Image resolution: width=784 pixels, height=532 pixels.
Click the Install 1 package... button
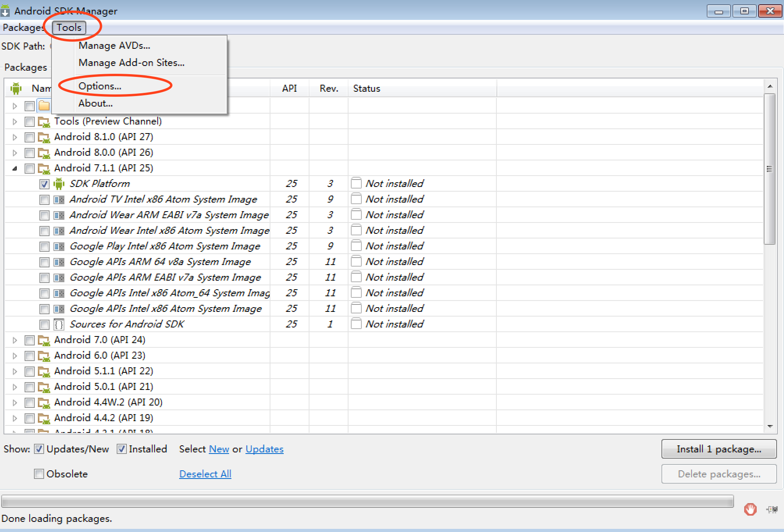[x=719, y=449]
